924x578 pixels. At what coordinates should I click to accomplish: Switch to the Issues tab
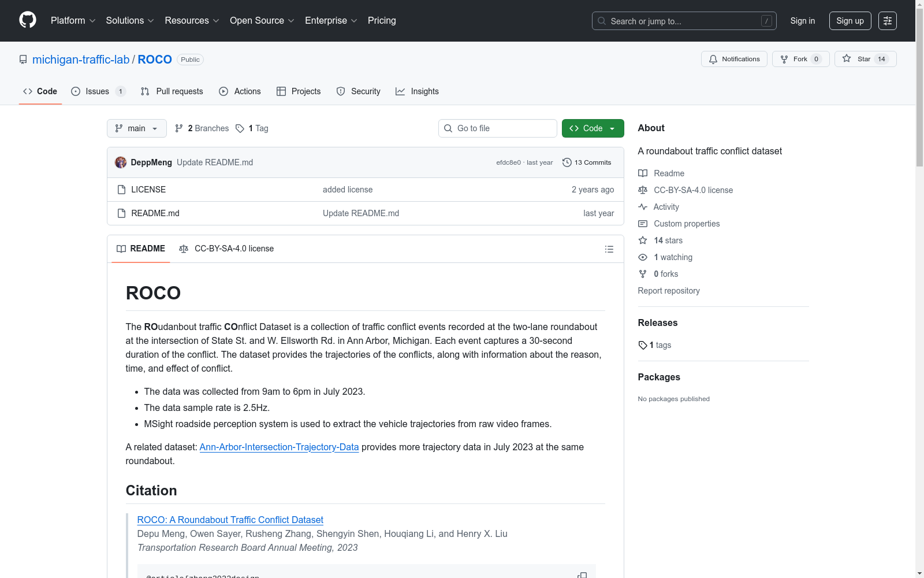tap(98, 91)
